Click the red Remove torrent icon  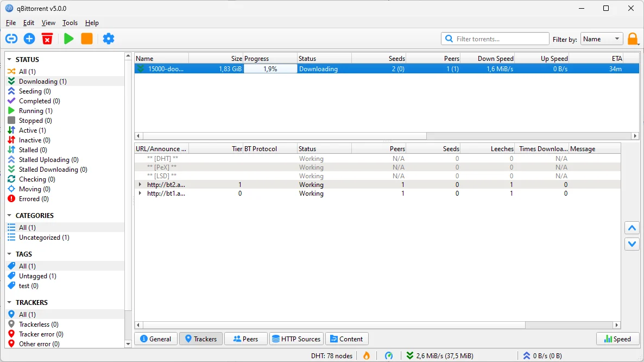pyautogui.click(x=47, y=39)
